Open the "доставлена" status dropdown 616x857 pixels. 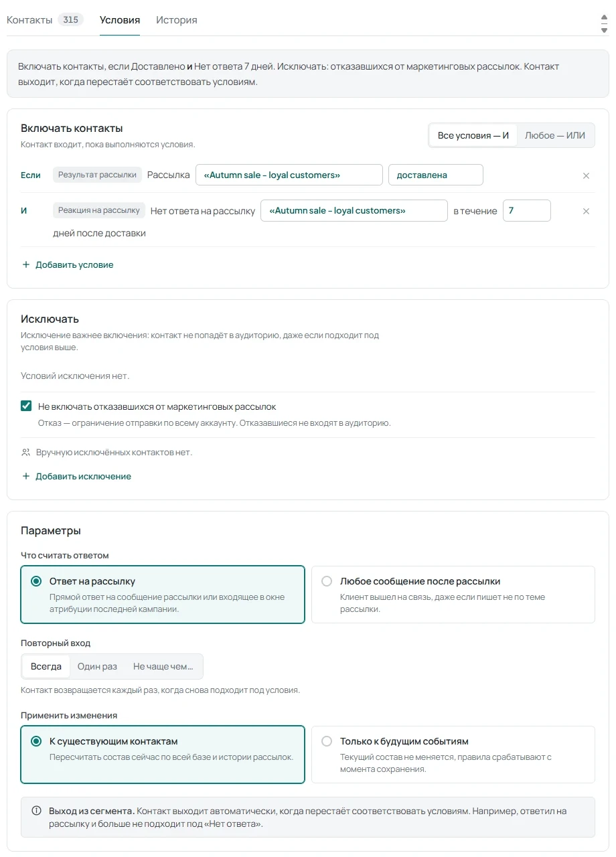(436, 175)
